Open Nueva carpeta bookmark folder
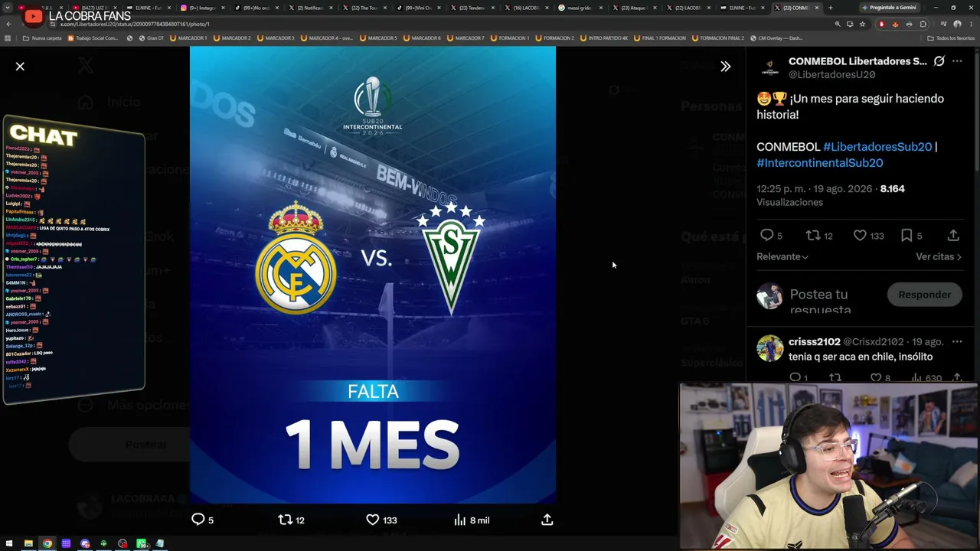 click(x=43, y=38)
